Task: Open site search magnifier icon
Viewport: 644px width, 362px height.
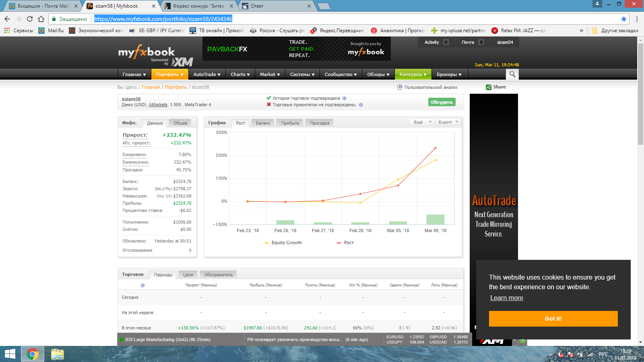Action: coord(512,74)
